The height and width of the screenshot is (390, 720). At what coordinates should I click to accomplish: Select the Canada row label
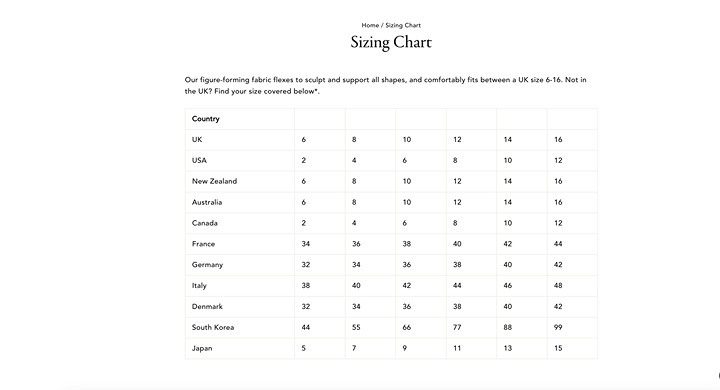pos(204,223)
